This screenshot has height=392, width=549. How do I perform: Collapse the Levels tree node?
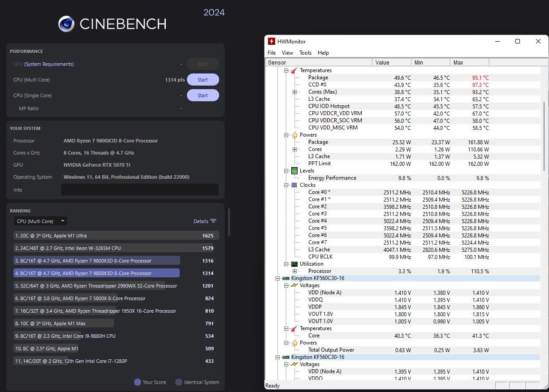coord(286,171)
